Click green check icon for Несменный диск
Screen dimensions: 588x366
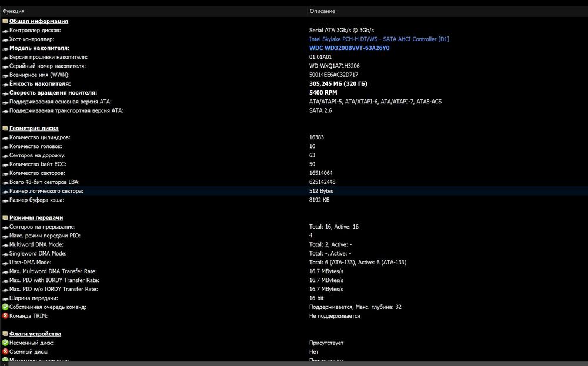coord(5,343)
